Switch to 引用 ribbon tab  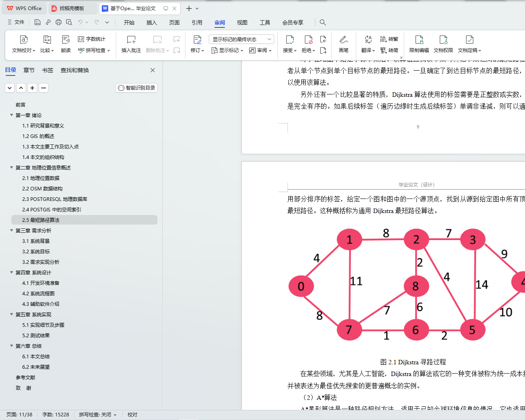click(197, 23)
